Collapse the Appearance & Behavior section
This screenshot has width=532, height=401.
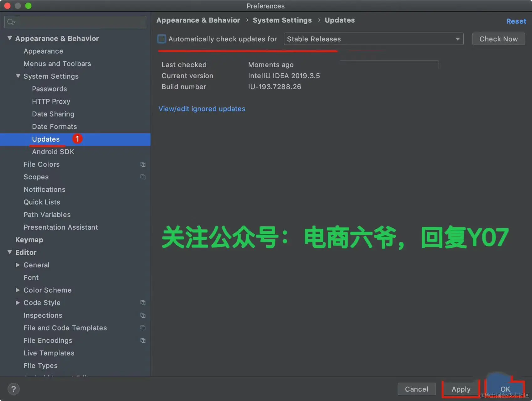10,38
